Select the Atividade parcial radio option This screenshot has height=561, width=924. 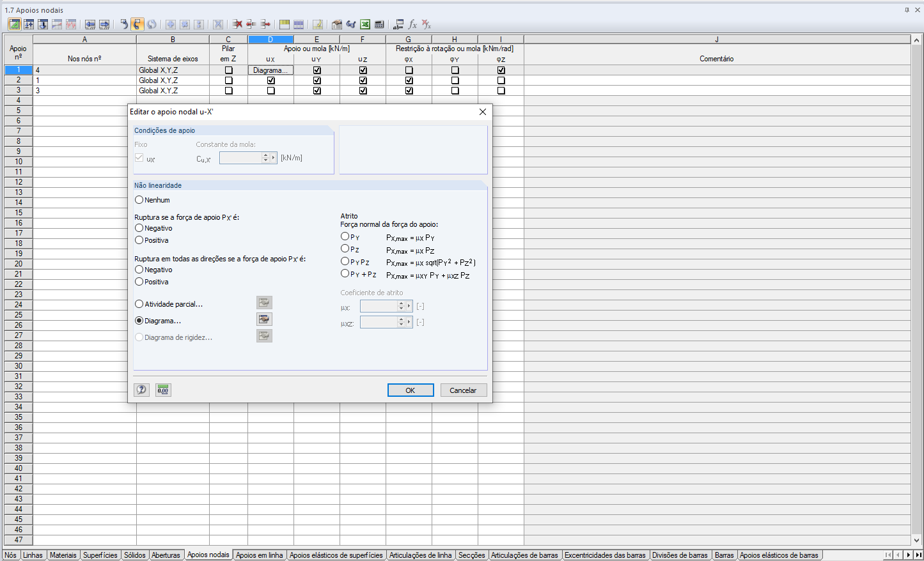point(139,304)
